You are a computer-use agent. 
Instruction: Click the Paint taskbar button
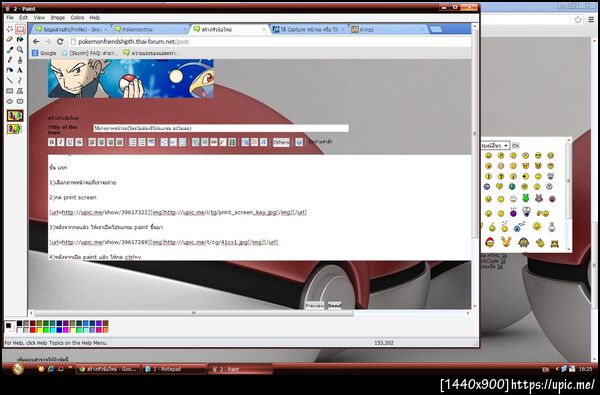coord(240,369)
